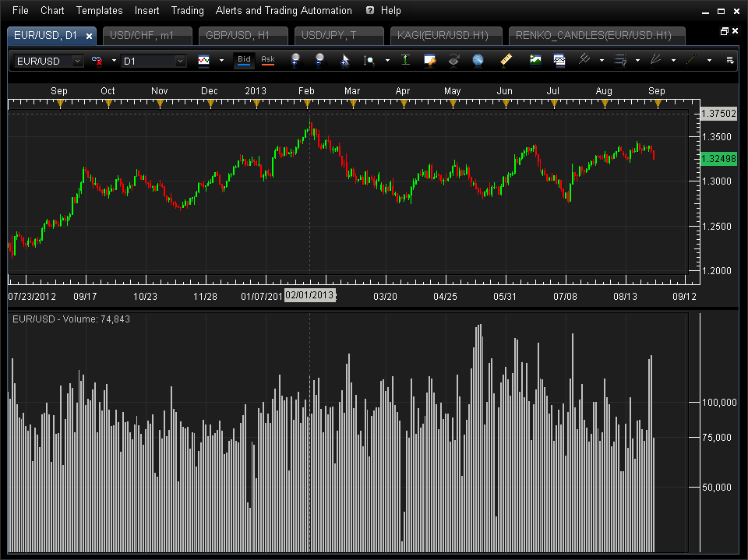Open the Templates menu
The image size is (748, 560).
coord(99,10)
